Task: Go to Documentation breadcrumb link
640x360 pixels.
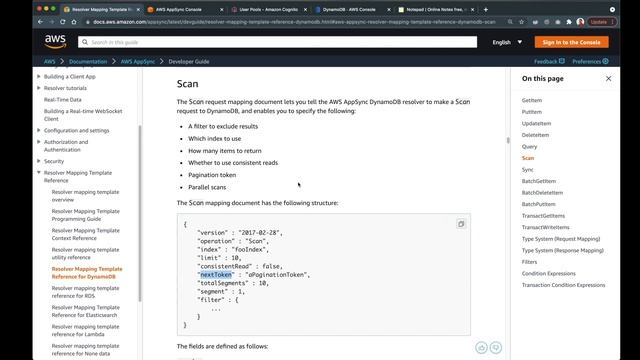Action: tap(88, 61)
